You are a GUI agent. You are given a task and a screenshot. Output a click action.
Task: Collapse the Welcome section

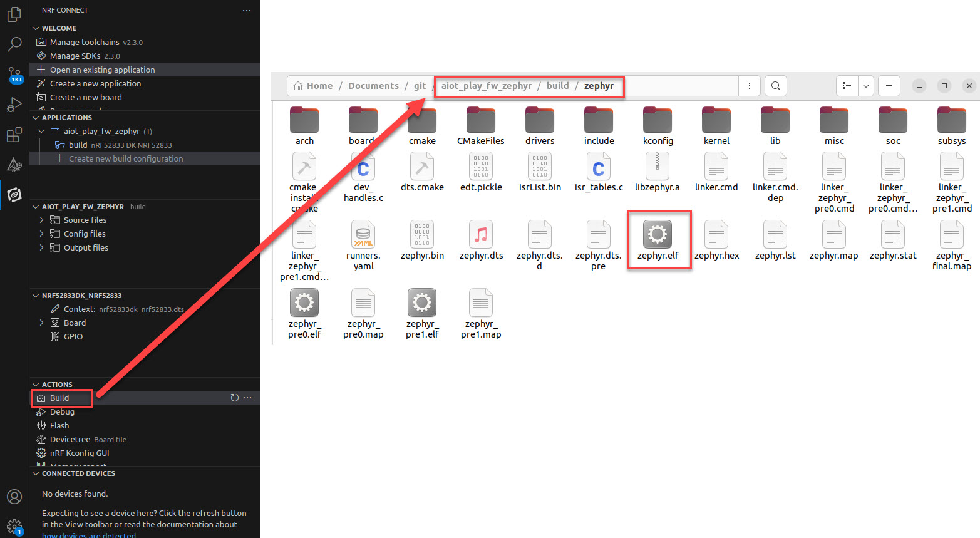tap(36, 28)
